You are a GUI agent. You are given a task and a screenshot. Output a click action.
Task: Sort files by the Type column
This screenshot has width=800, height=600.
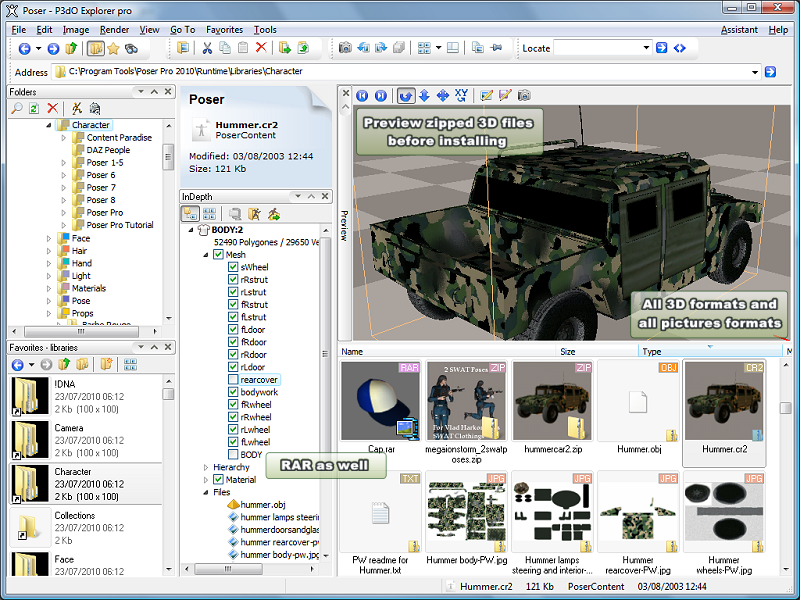[710, 352]
